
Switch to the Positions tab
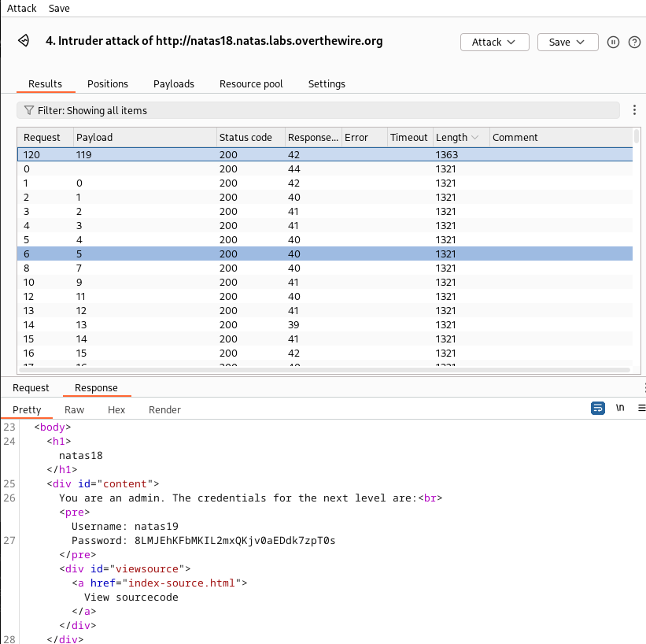[108, 83]
